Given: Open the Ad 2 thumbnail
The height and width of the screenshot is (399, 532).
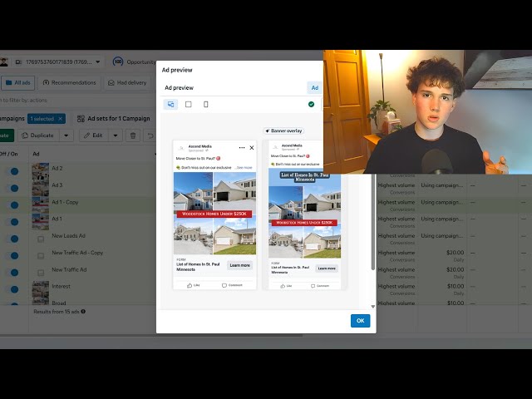Looking at the screenshot, I should tap(41, 171).
